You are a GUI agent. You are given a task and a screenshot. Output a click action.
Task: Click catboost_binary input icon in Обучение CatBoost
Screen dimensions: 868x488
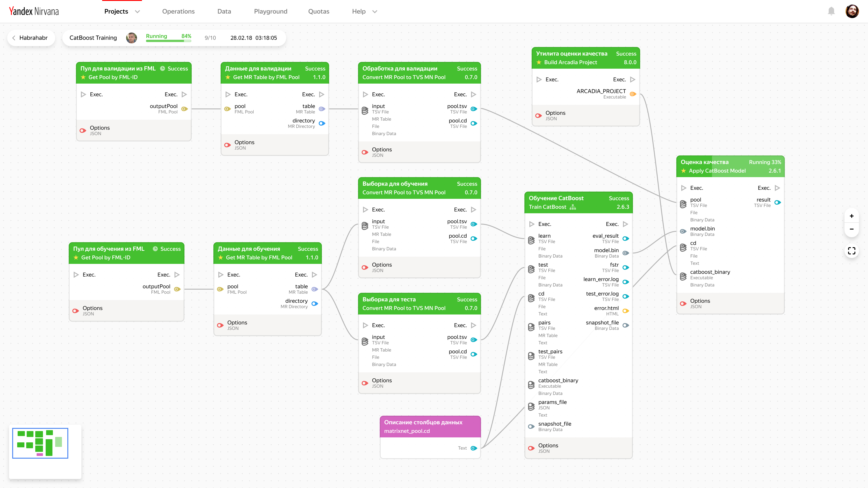tap(531, 385)
